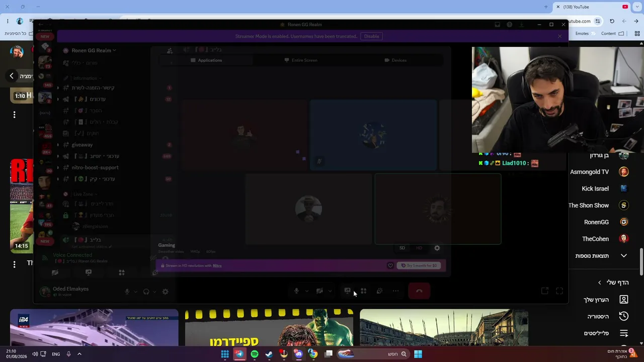Click server icon with 73 badge

click(45, 62)
